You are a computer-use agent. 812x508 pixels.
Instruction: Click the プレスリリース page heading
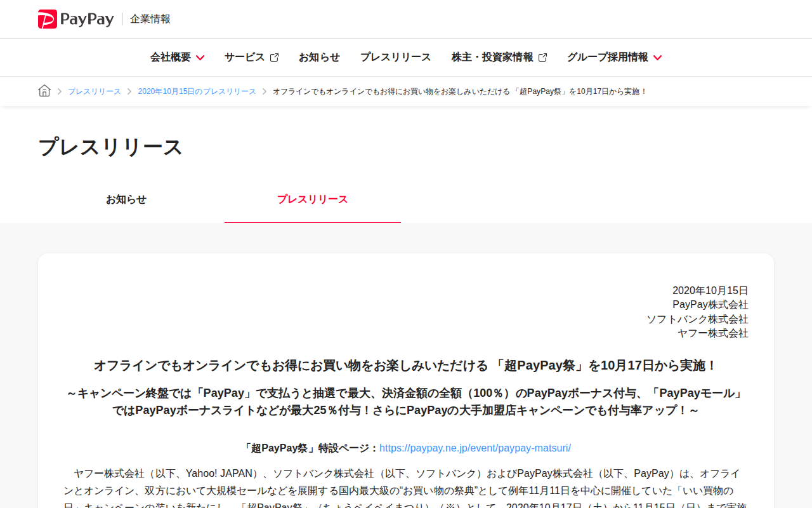(110, 147)
